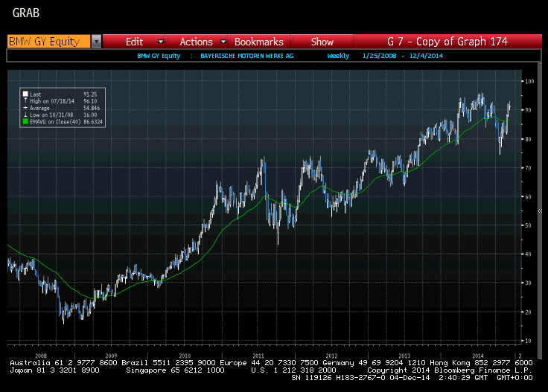Open the Edit menu
Image resolution: width=548 pixels, height=392 pixels.
134,42
